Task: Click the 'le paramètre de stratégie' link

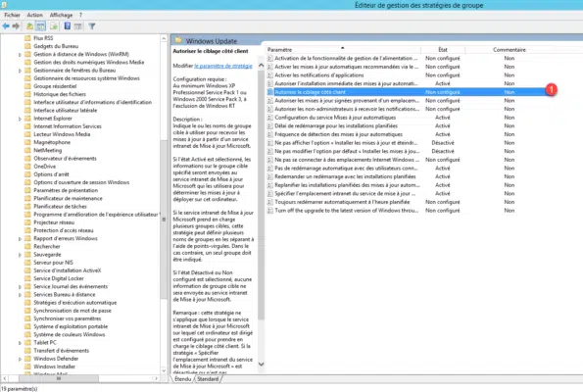Action: (223, 66)
